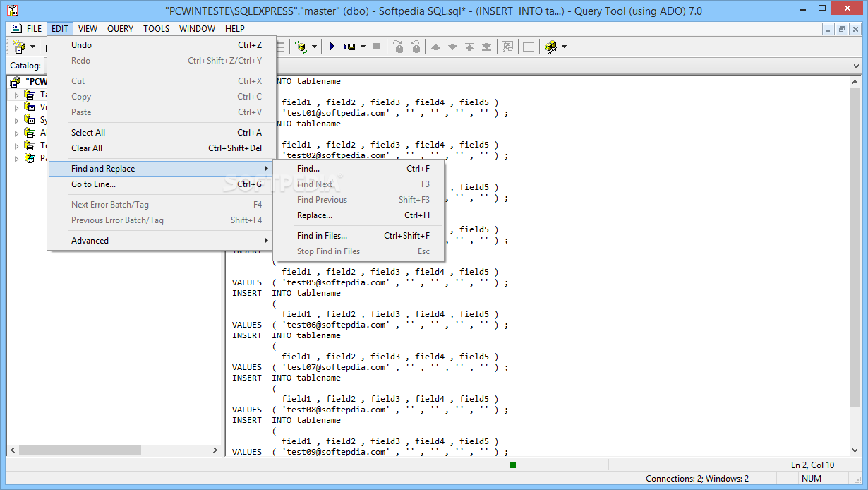
Task: Click the move up arrow icon
Action: pos(435,47)
